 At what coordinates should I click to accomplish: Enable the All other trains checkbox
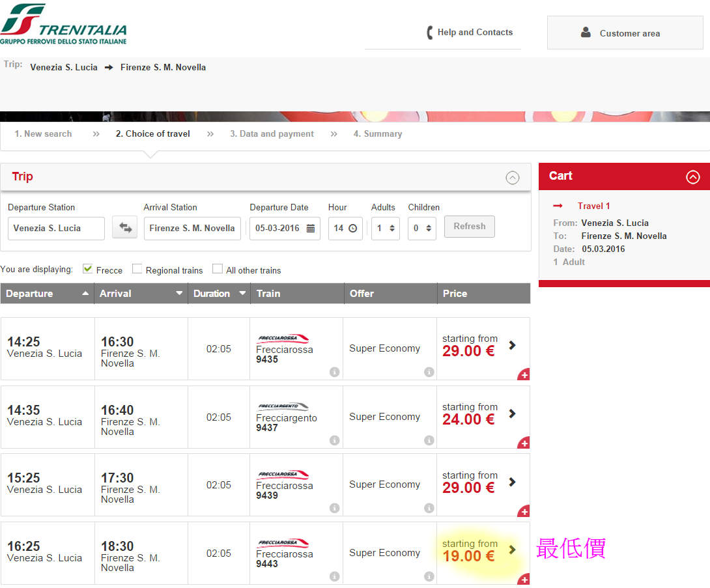218,269
